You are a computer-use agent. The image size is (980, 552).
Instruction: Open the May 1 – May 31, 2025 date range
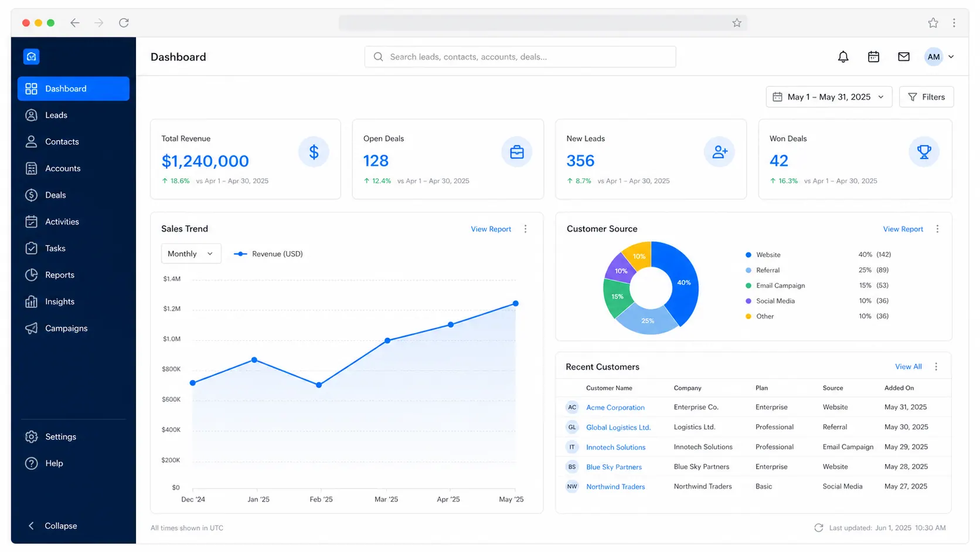(x=829, y=97)
